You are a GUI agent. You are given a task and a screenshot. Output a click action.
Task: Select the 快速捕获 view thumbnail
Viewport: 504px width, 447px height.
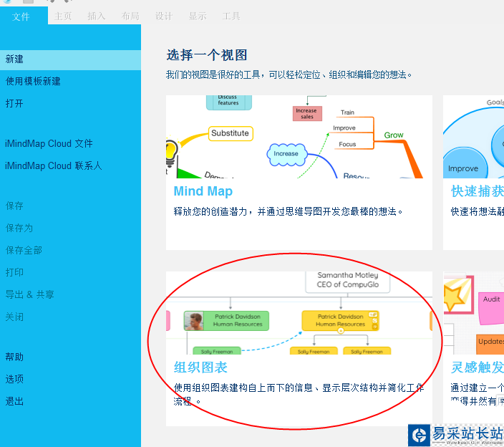click(473, 137)
